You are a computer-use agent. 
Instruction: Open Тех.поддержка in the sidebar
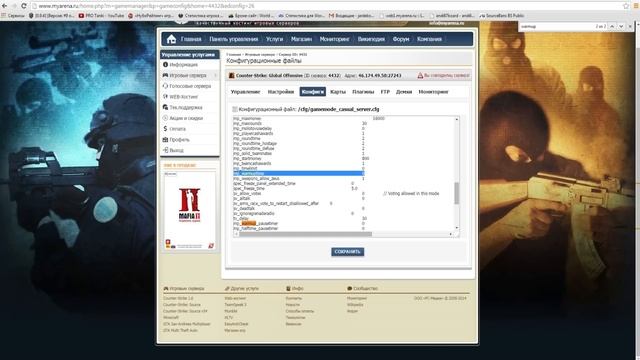click(186, 107)
